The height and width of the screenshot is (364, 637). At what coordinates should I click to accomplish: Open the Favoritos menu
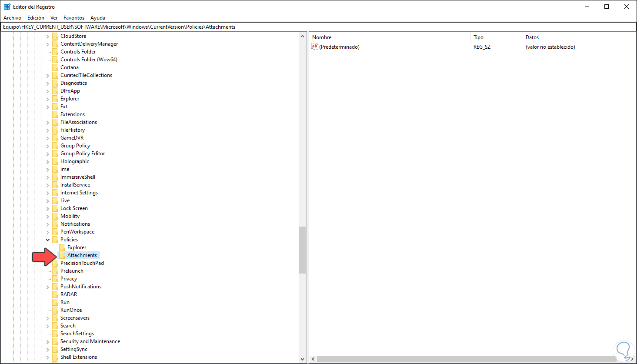(x=74, y=18)
